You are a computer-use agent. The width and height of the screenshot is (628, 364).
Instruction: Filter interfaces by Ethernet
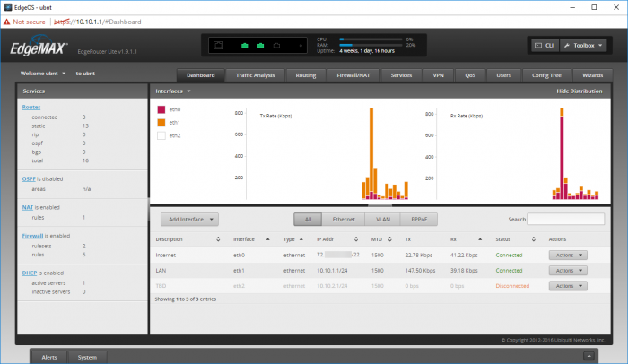pos(344,220)
